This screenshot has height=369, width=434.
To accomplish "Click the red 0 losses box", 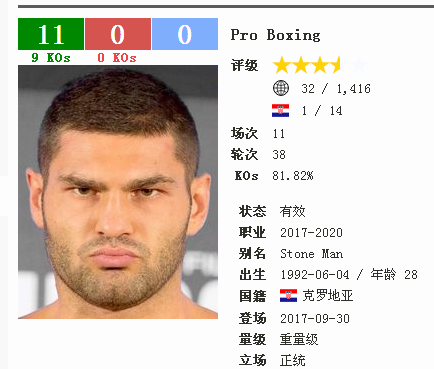I will 118,34.
